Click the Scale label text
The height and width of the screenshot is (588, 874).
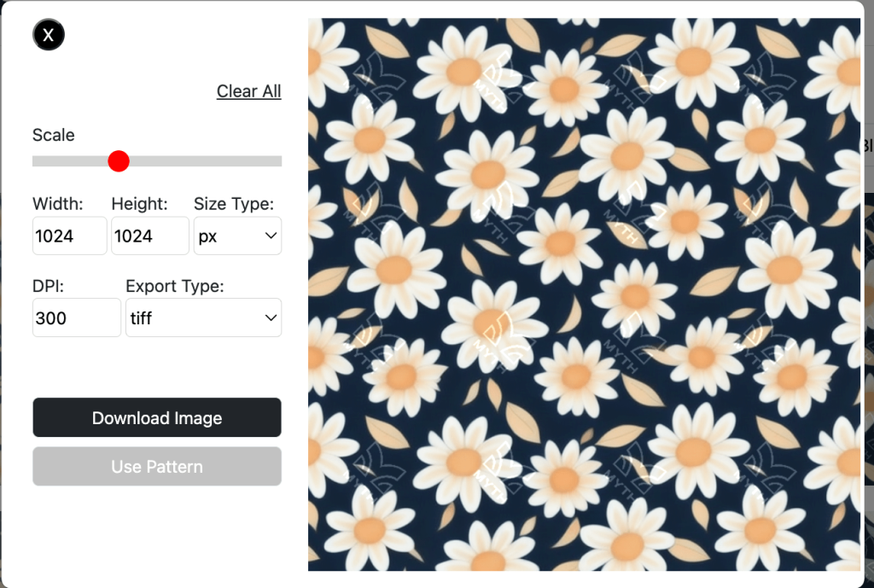(x=54, y=135)
